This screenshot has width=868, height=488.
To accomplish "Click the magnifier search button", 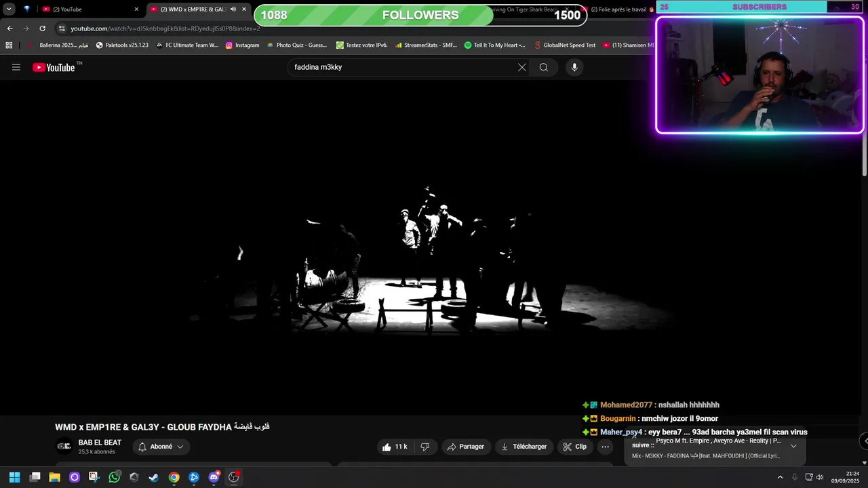I will tap(544, 67).
